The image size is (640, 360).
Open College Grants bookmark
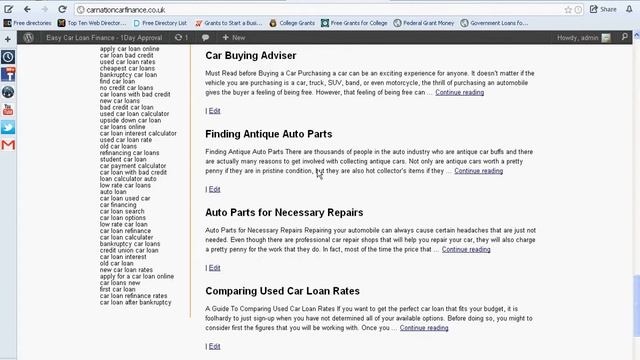292,23
